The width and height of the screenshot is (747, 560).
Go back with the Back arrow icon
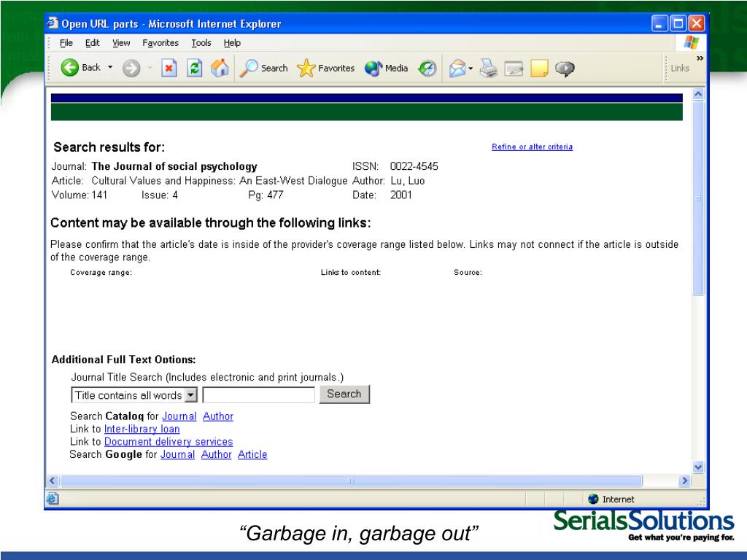69,68
